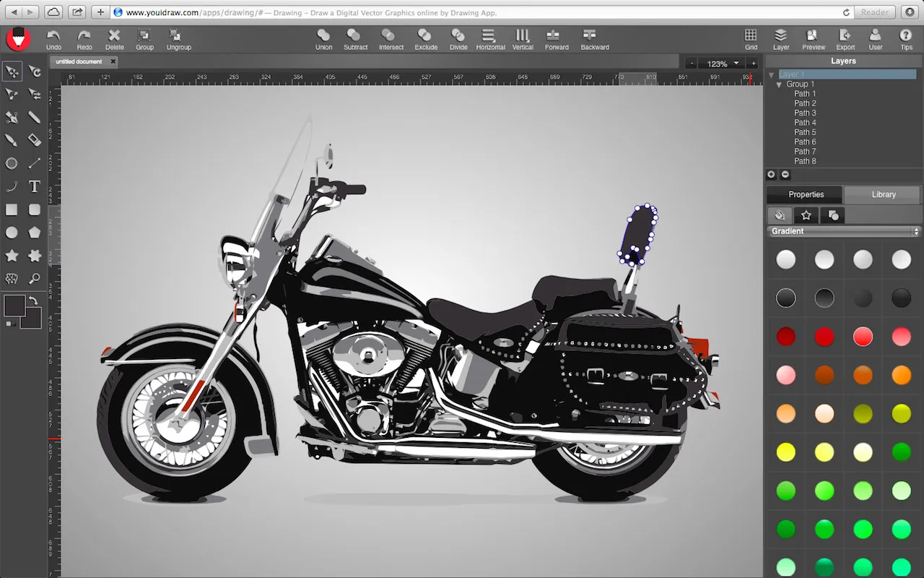The image size is (924, 578).
Task: Switch to the Properties tab
Action: pos(803,194)
